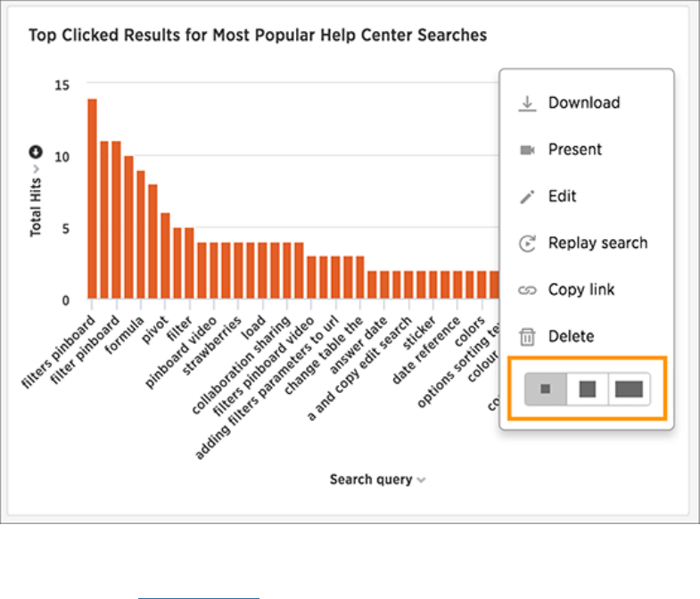Open the Total Hits axis chevron
The width and height of the screenshot is (700, 599).
37,168
